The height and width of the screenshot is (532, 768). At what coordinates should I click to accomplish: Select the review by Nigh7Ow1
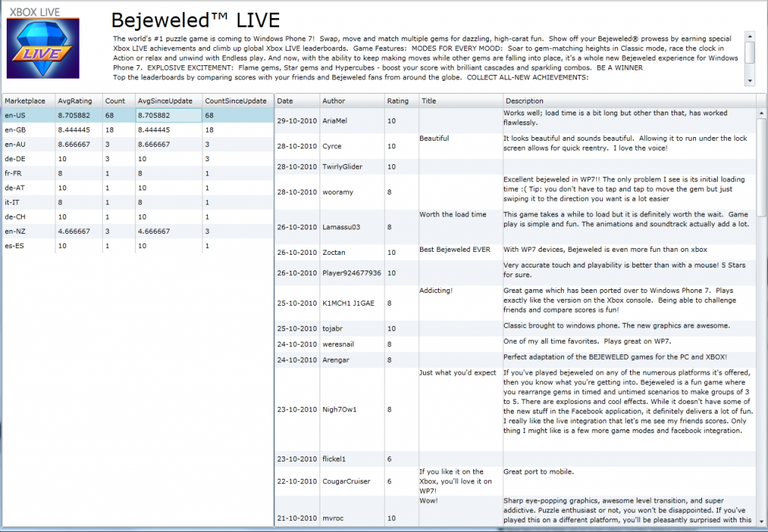pyautogui.click(x=515, y=410)
